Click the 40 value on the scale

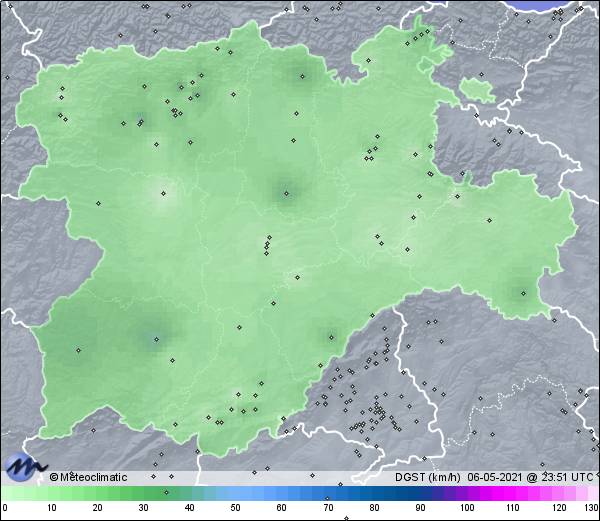point(189,508)
